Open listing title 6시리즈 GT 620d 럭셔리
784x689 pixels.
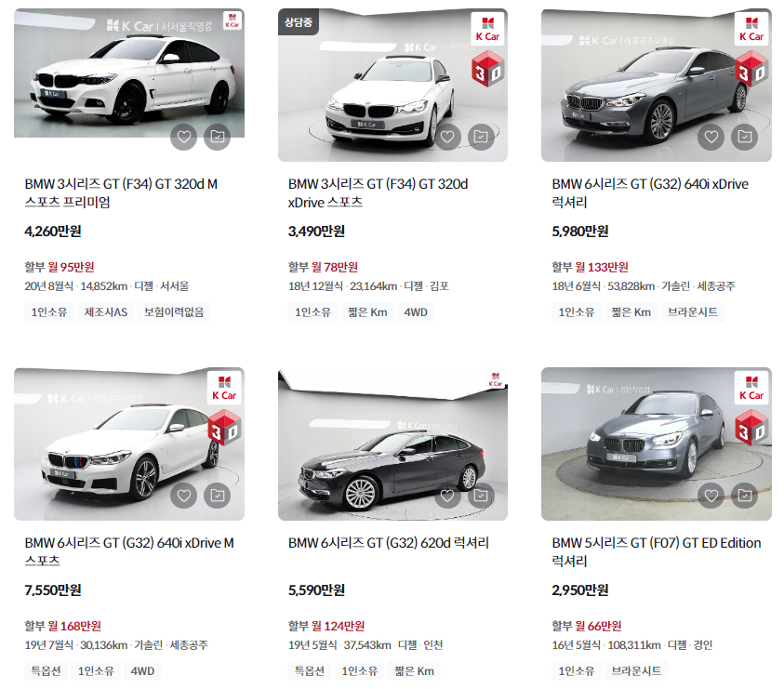[x=389, y=543]
